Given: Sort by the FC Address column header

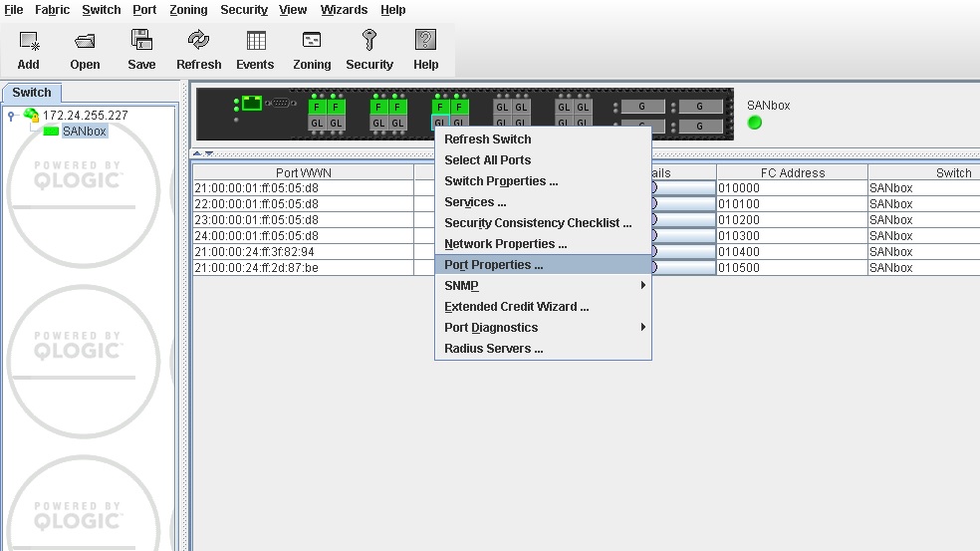Looking at the screenshot, I should tap(792, 172).
